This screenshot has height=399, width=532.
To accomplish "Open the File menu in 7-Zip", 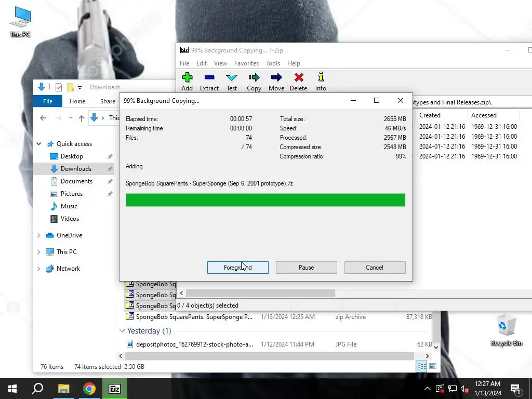I will pyautogui.click(x=184, y=63).
